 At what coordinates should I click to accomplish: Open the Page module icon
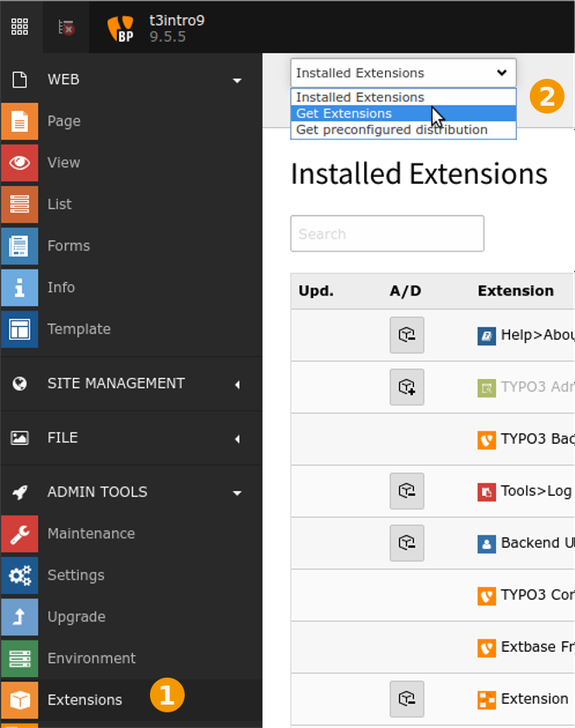19,121
